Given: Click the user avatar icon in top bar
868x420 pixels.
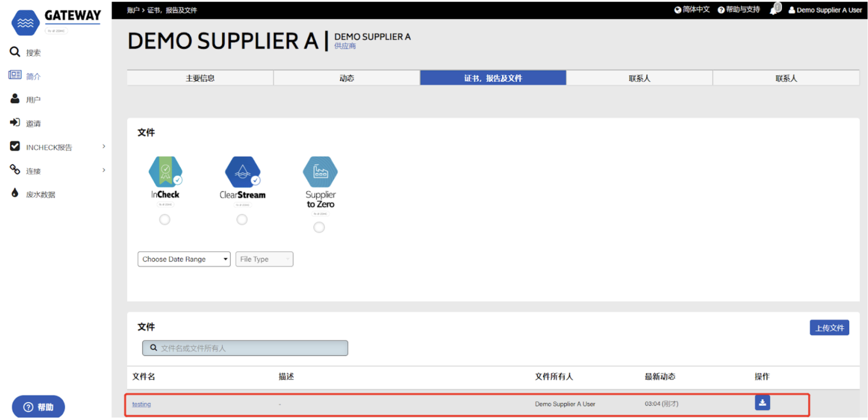Looking at the screenshot, I should click(x=791, y=10).
